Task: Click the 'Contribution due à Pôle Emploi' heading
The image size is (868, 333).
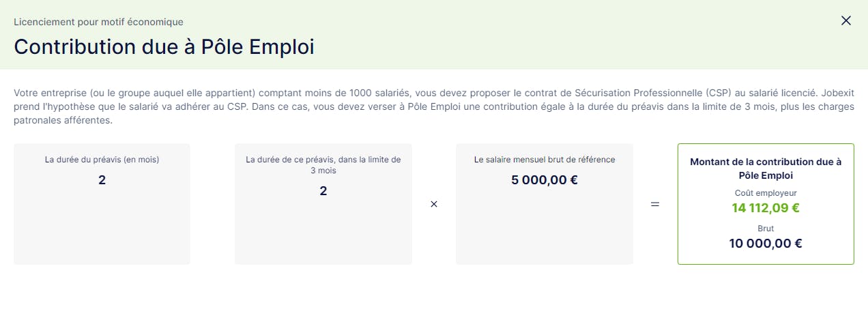Action: point(164,47)
